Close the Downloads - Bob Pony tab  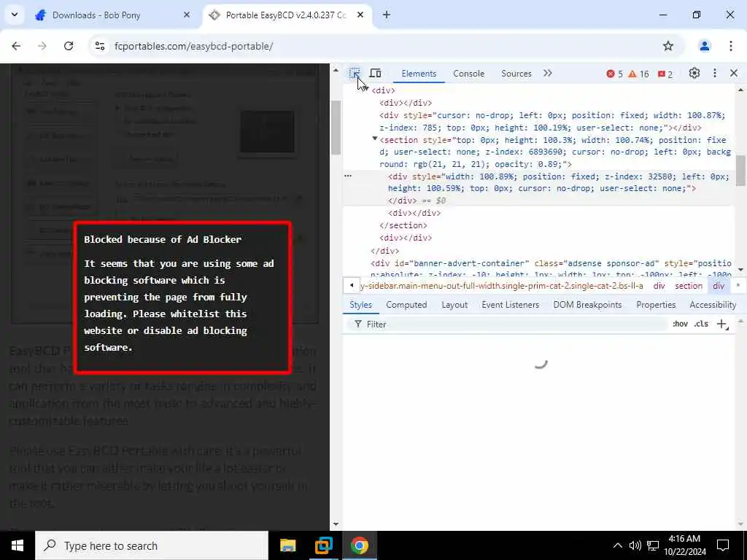point(187,15)
